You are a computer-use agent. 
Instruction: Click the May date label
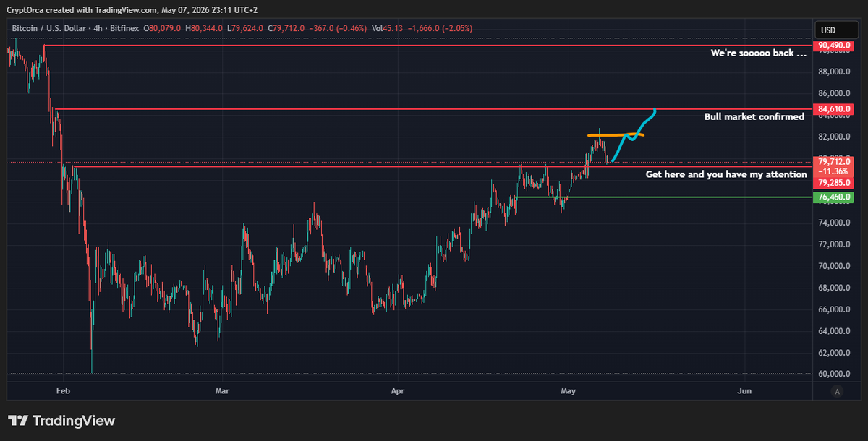click(570, 390)
